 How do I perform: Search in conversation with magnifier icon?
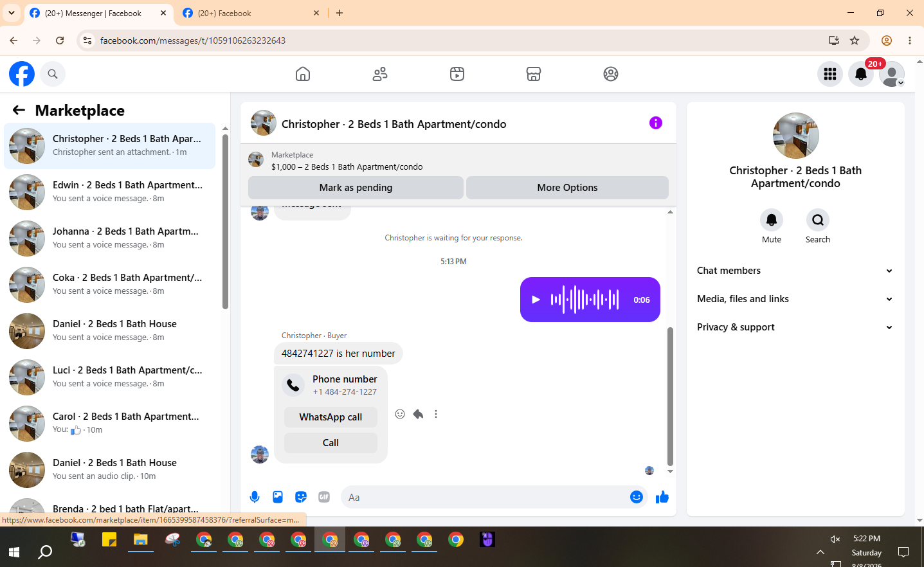pyautogui.click(x=818, y=220)
